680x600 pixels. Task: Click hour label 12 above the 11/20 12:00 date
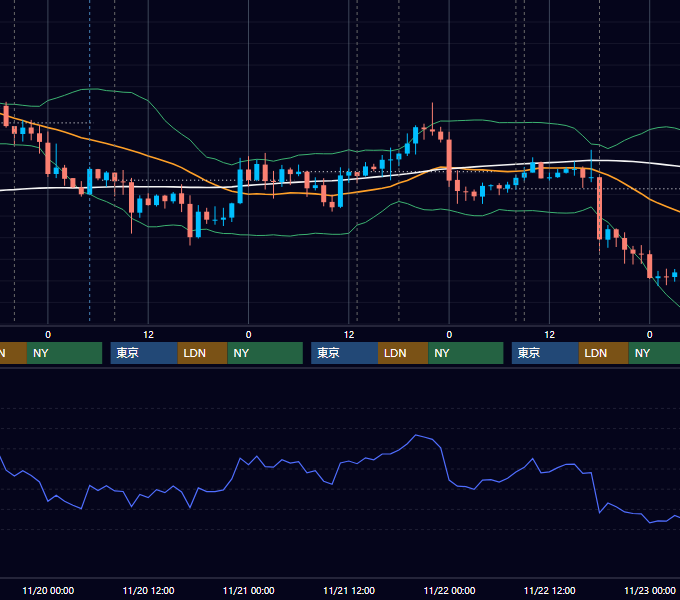[x=148, y=335]
